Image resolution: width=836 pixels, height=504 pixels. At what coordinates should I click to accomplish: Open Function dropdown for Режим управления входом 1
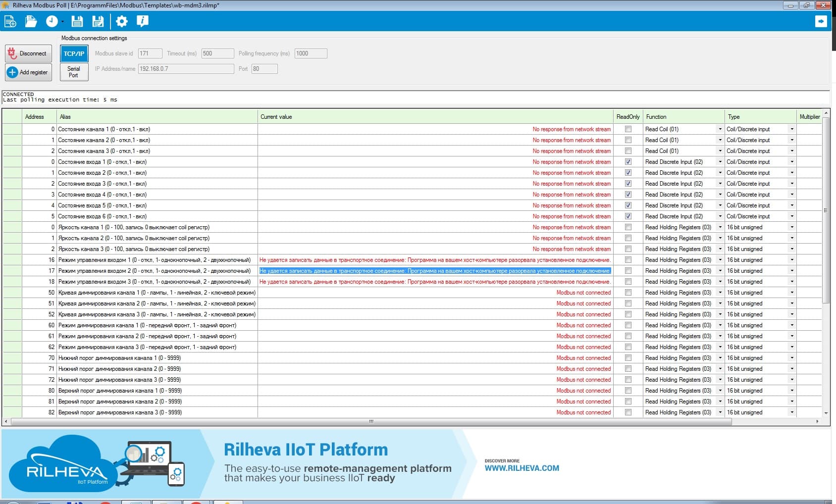coord(720,260)
